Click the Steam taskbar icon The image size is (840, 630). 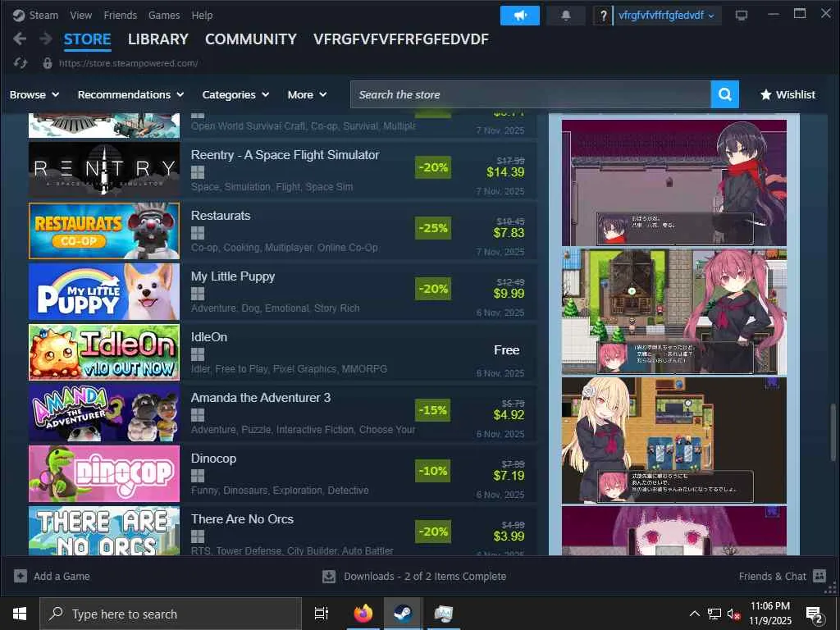coord(403,614)
